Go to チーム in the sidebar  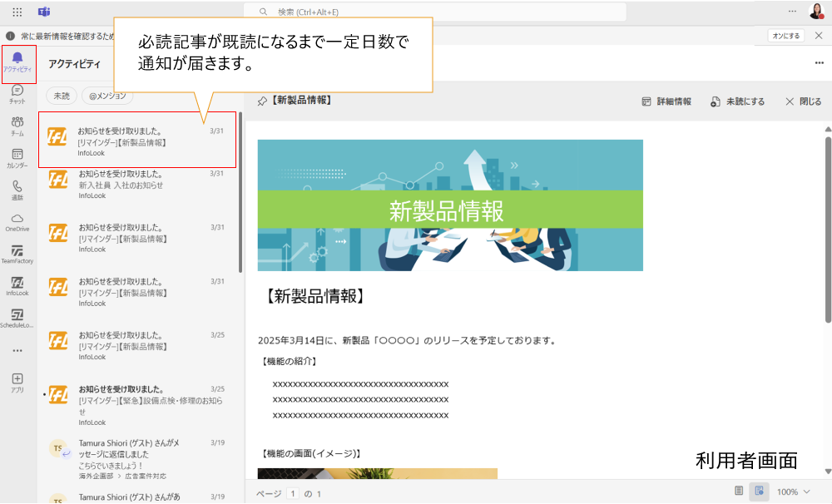tap(17, 126)
